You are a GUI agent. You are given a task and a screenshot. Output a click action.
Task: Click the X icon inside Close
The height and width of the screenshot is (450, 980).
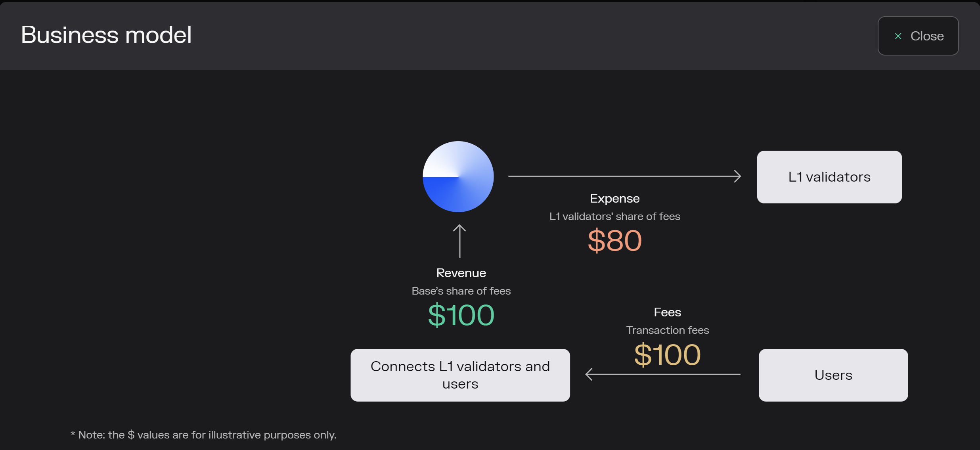[x=898, y=36]
